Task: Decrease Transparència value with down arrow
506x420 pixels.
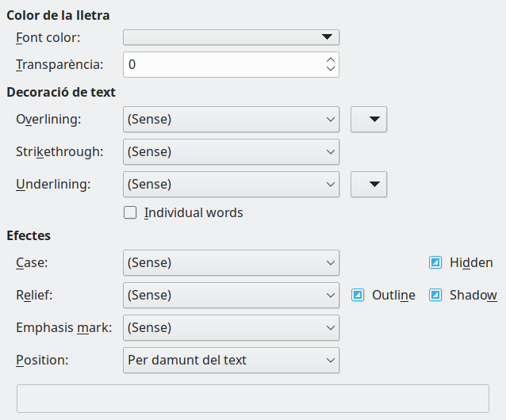Action: (x=331, y=70)
